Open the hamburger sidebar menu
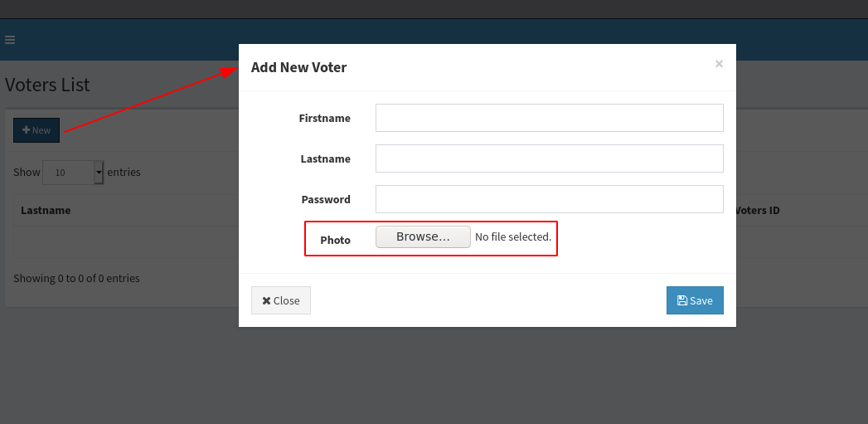This screenshot has height=424, width=868. [x=10, y=40]
